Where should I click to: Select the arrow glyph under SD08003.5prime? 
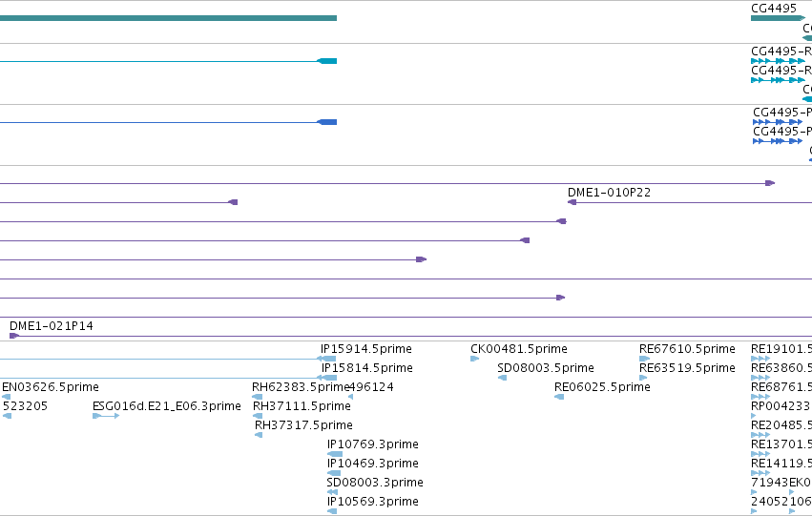(x=502, y=378)
